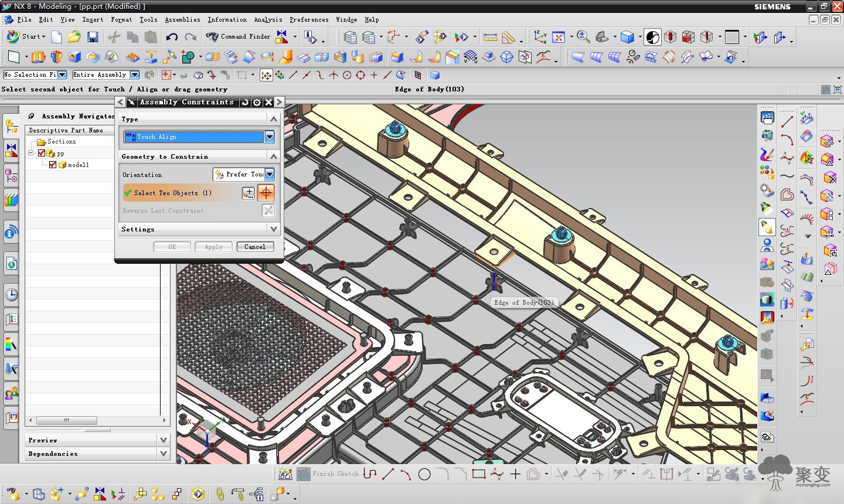Open the Reuse Library books icon
The height and width of the screenshot is (504, 844).
11,200
